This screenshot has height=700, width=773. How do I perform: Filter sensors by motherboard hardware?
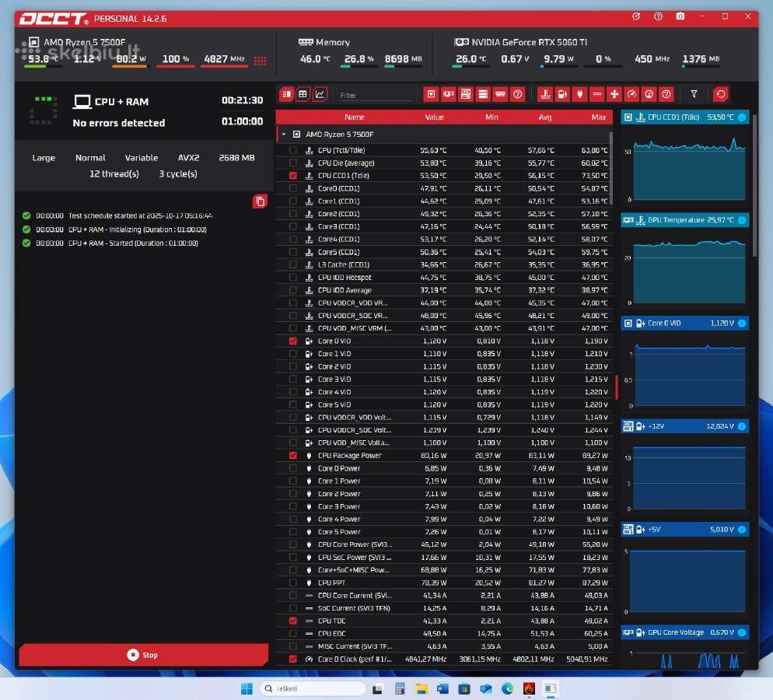pyautogui.click(x=466, y=94)
